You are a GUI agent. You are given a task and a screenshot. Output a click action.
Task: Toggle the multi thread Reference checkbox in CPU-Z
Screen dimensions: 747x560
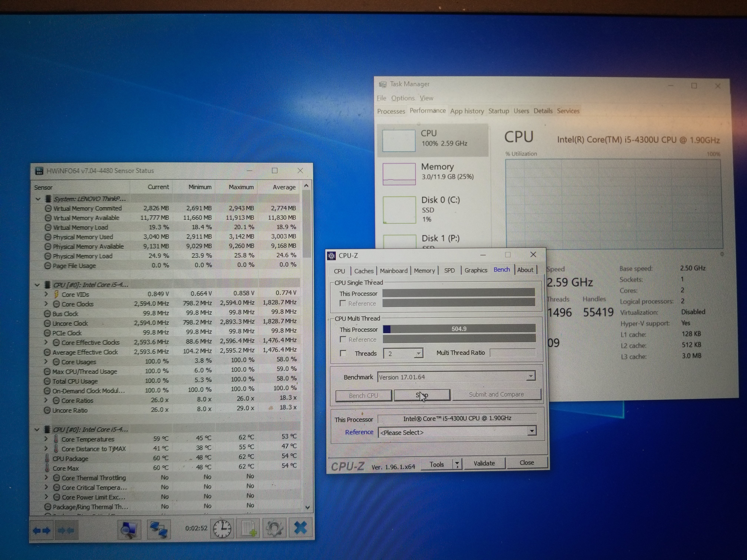[343, 339]
